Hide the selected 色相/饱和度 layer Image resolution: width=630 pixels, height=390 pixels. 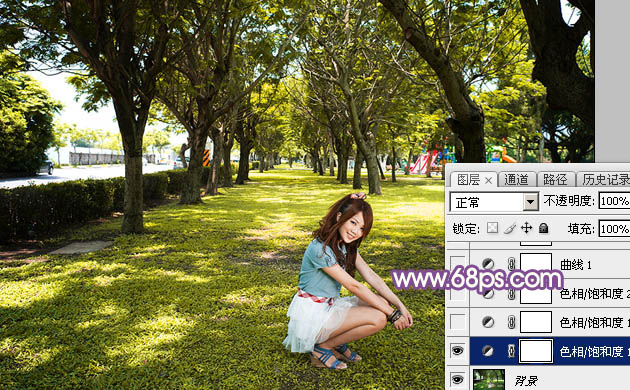pyautogui.click(x=457, y=351)
